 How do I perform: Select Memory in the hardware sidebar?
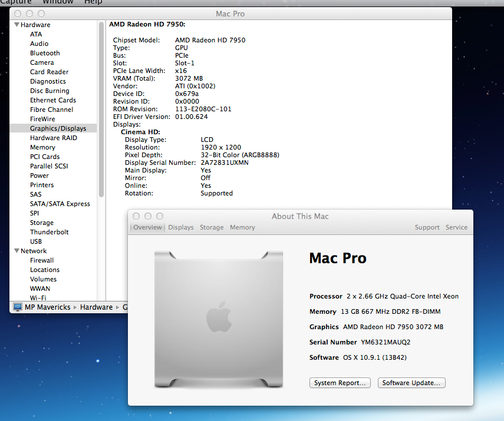42,147
